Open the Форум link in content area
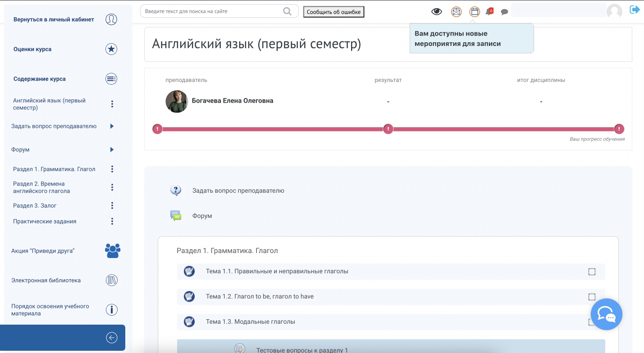 (x=202, y=216)
